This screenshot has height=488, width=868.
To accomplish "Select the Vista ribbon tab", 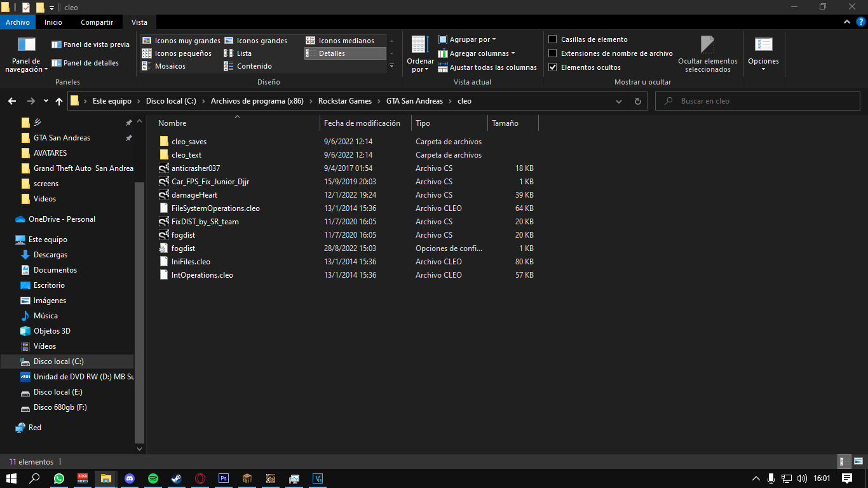I will [139, 22].
